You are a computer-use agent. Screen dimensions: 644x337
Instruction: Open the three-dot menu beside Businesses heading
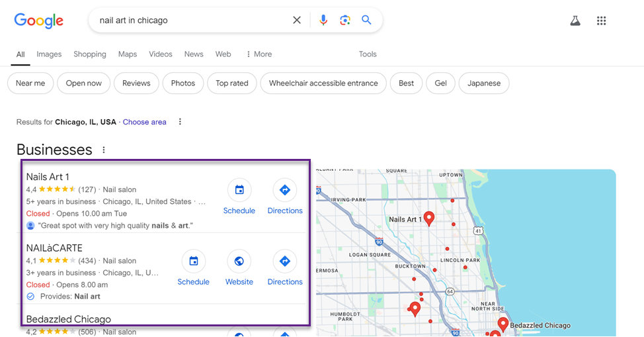pos(104,150)
